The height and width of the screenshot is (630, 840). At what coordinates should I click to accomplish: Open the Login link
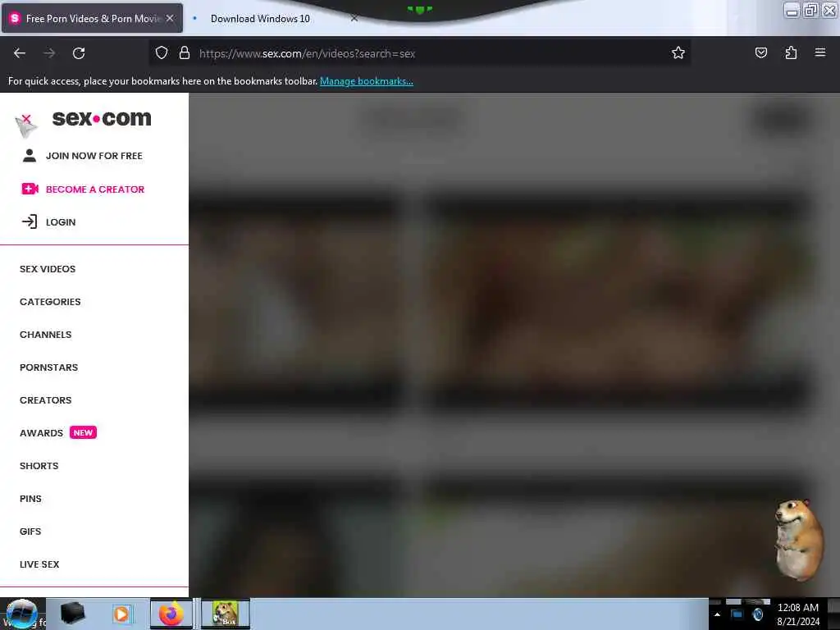click(x=61, y=222)
